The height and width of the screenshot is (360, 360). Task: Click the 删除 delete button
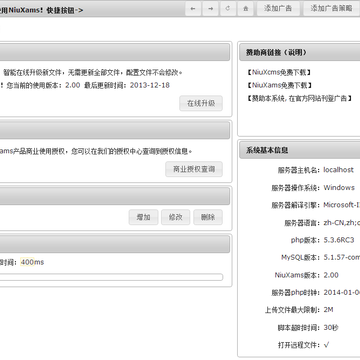[208, 217]
